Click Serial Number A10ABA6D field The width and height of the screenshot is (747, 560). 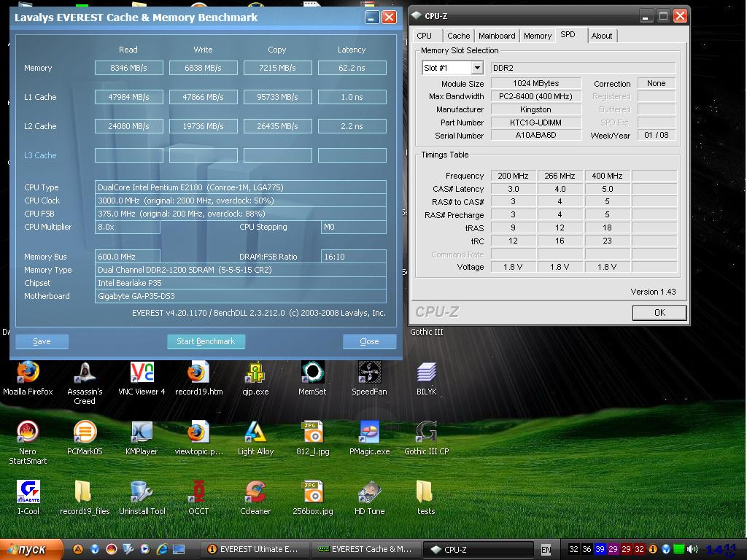pos(535,135)
